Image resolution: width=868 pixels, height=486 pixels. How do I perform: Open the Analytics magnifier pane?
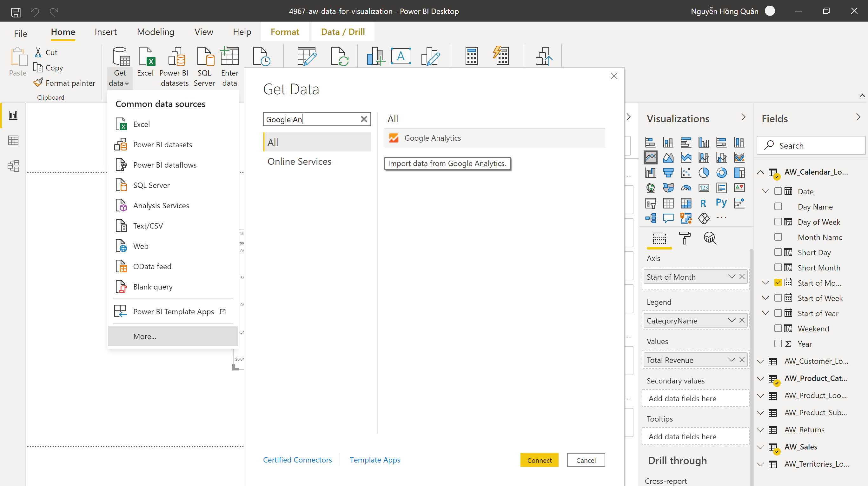pyautogui.click(x=710, y=238)
